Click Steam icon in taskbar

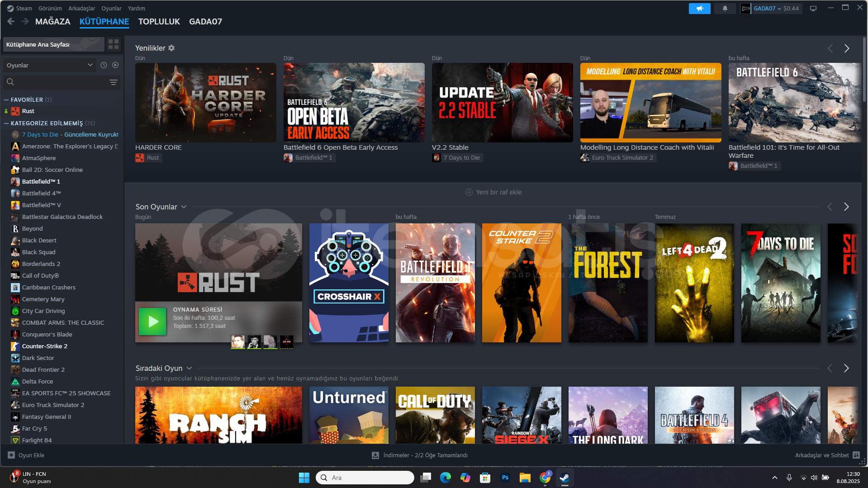click(x=564, y=478)
